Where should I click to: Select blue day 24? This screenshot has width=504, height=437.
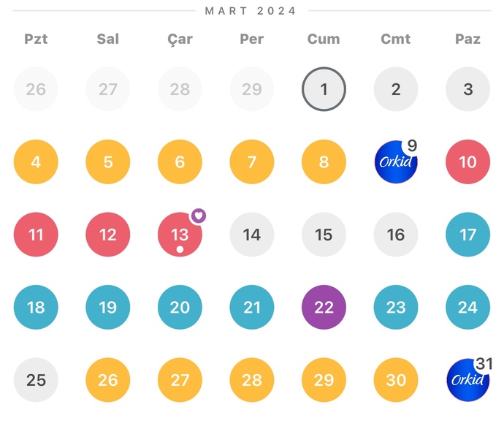click(468, 307)
